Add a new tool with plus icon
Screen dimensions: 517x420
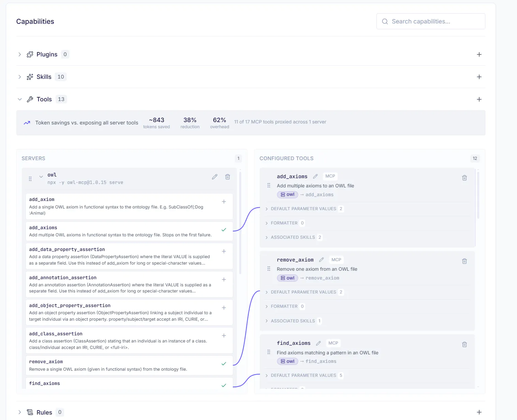click(x=479, y=99)
